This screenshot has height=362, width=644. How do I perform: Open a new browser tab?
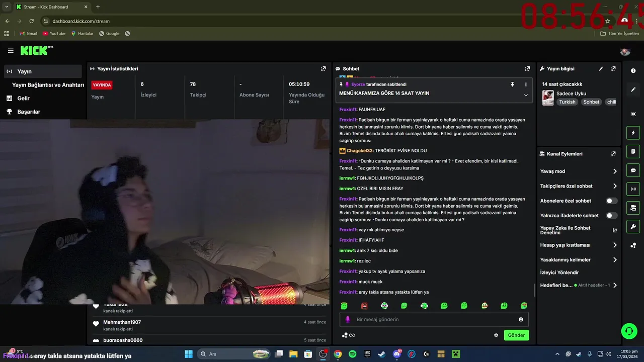pyautogui.click(x=98, y=7)
